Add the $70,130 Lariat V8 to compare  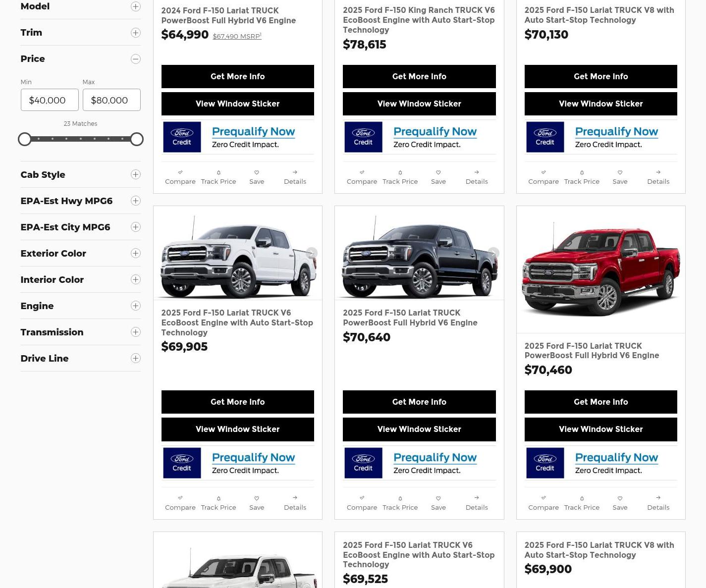coord(543,177)
